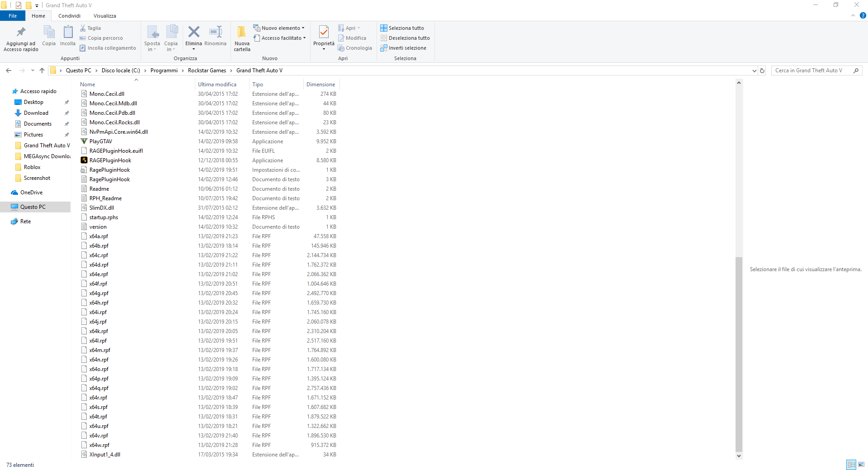Click Inverti selezione button
Screen dimensions: 868x470
403,48
